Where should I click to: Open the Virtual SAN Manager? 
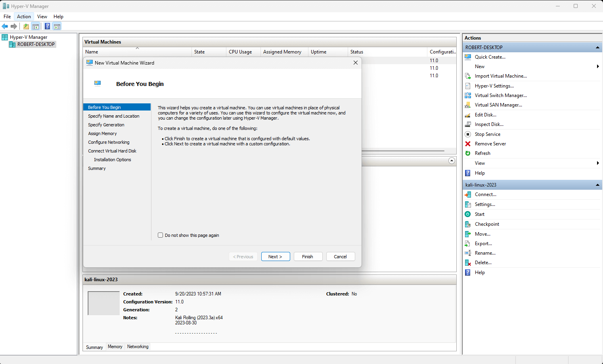pyautogui.click(x=498, y=105)
